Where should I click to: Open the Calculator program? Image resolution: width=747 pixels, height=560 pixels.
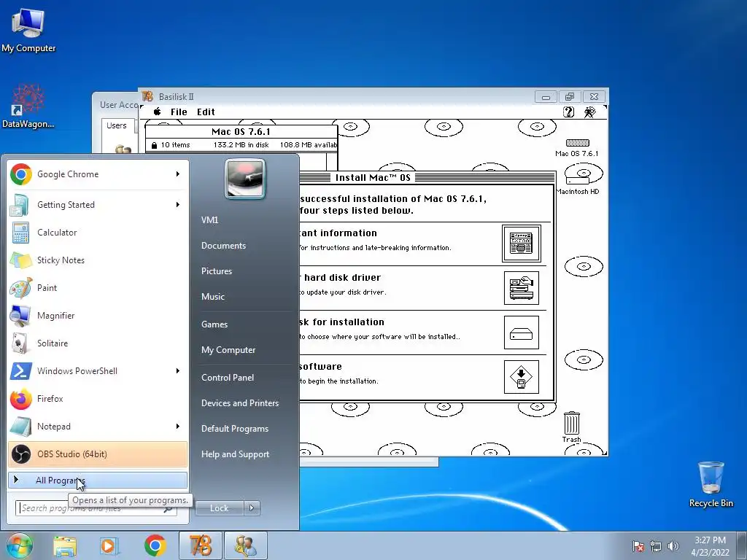(x=98, y=233)
